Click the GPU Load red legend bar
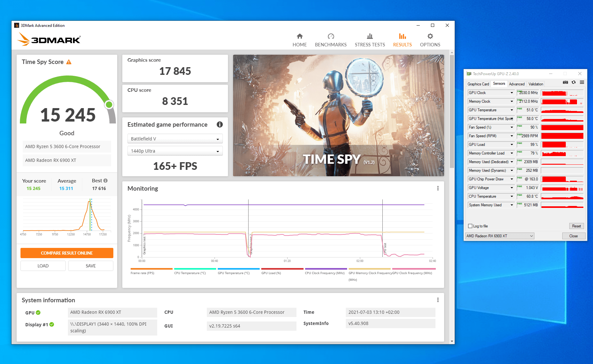The width and height of the screenshot is (593, 364). [282, 269]
